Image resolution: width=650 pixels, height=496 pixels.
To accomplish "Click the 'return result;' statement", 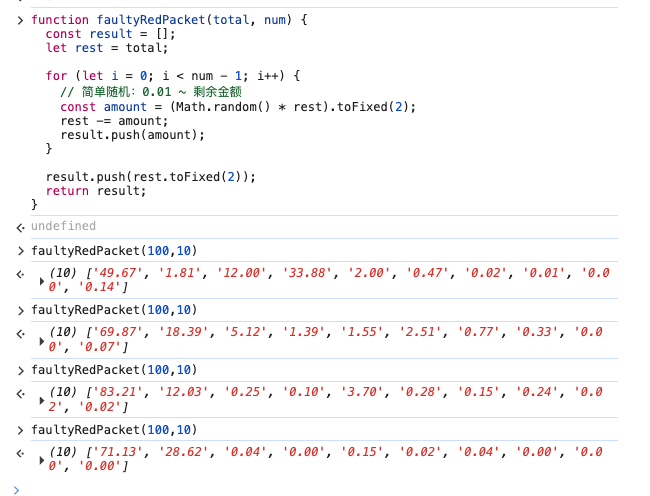I will tap(96, 191).
